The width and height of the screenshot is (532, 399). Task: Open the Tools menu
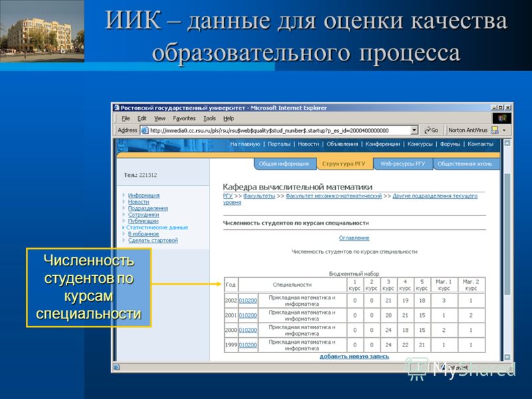(209, 118)
